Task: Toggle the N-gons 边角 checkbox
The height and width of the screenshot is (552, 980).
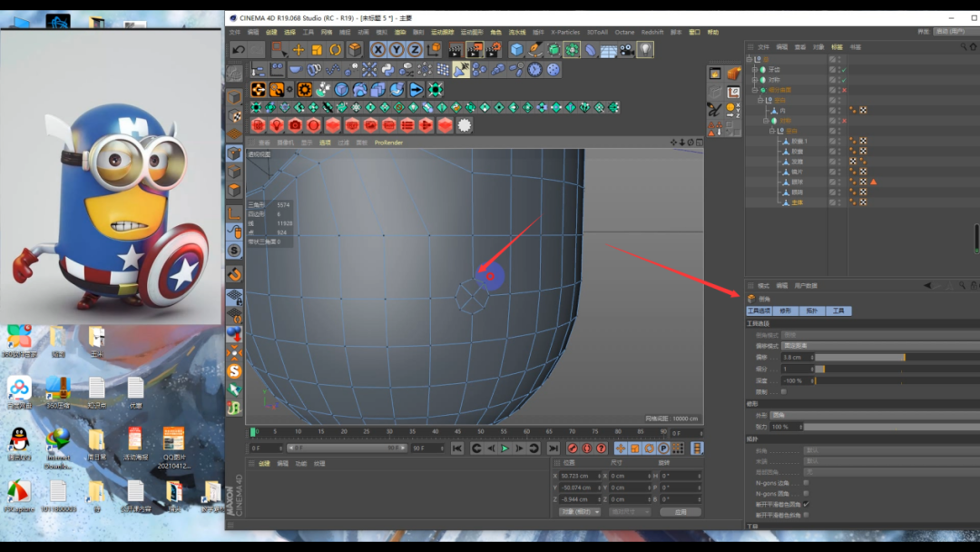Action: pos(806,483)
